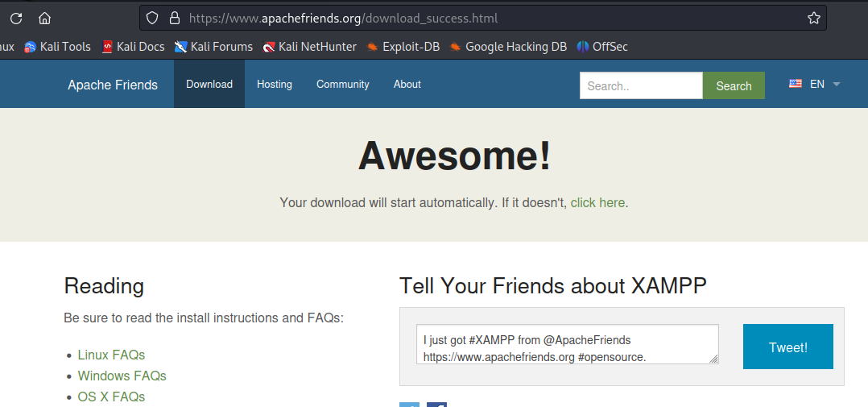Go to the Apache Friends home logo
Screen dimensions: 868x407
[x=113, y=85]
